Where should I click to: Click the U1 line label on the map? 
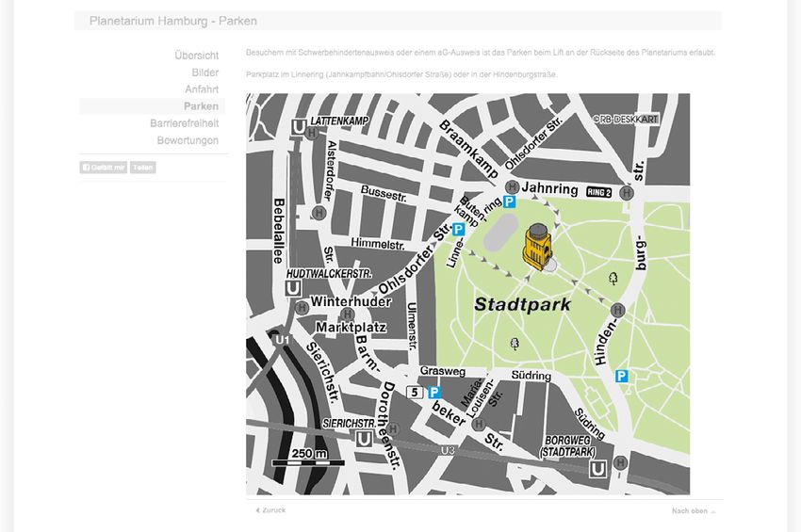282,340
